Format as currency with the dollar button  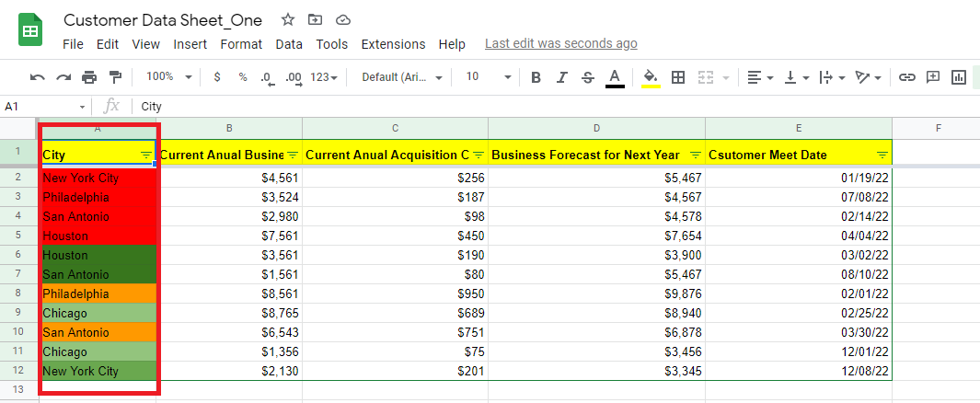[217, 77]
